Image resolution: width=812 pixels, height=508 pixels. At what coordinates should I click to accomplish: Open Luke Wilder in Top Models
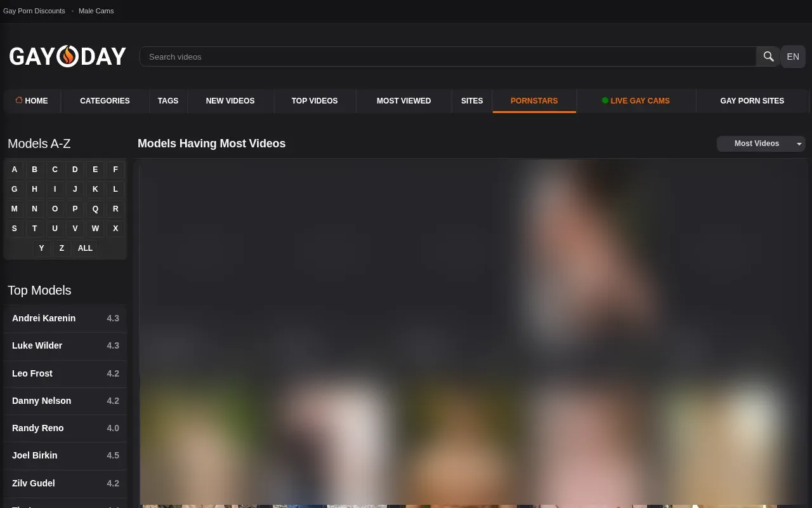[65, 345]
